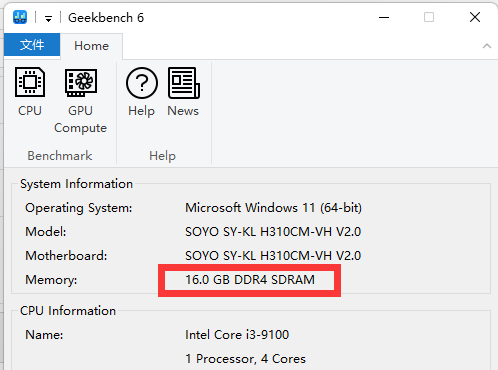Click the Benchmark ribbon group label
The image size is (498, 370).
point(60,156)
